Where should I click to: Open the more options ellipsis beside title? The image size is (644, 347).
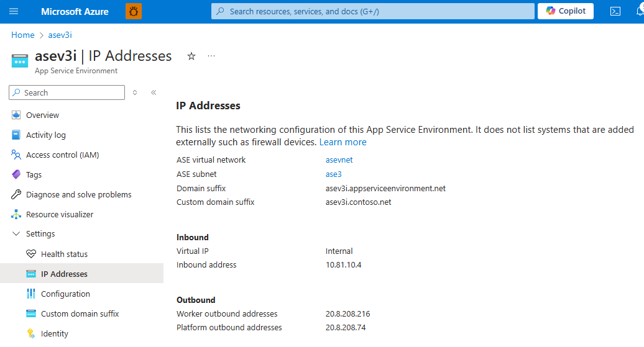[211, 56]
